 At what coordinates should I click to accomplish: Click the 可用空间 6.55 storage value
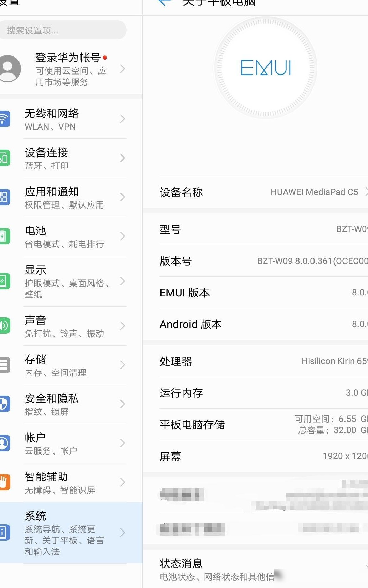[331, 419]
